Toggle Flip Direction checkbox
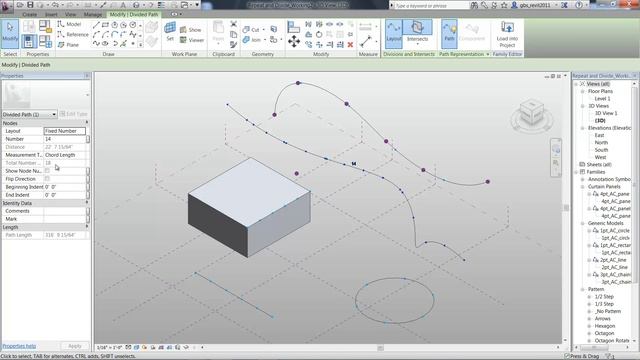The height and width of the screenshot is (360, 640). coord(47,179)
